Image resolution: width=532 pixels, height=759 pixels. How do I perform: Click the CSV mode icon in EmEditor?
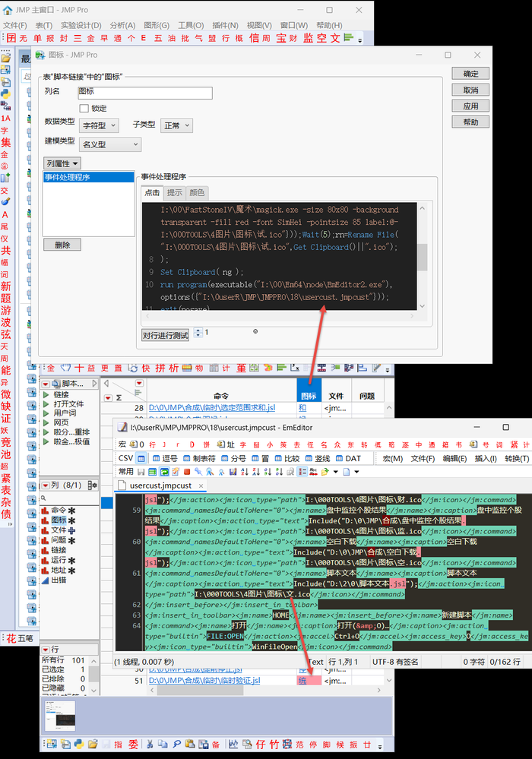[141, 458]
